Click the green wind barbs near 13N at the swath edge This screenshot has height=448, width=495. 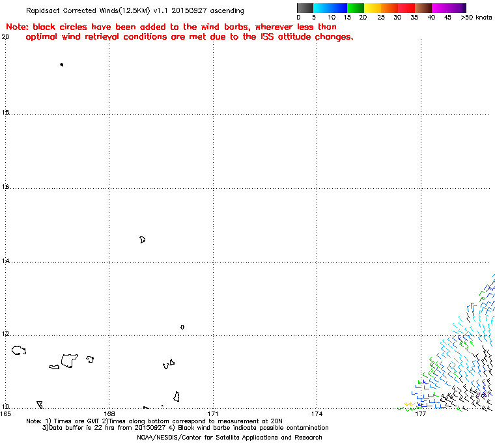click(x=482, y=296)
